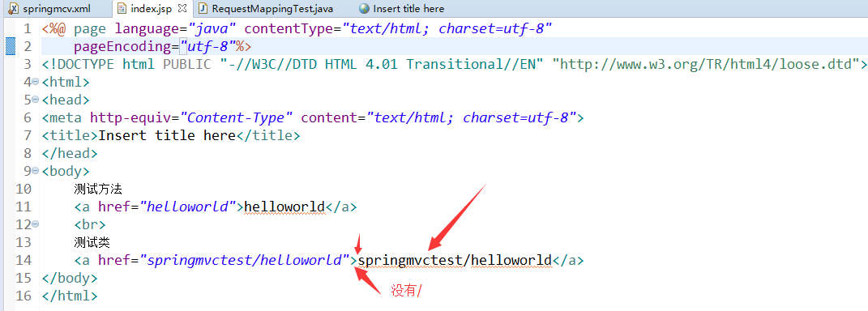
Task: Click the <%@ page directive keyword
Action: [x=74, y=28]
